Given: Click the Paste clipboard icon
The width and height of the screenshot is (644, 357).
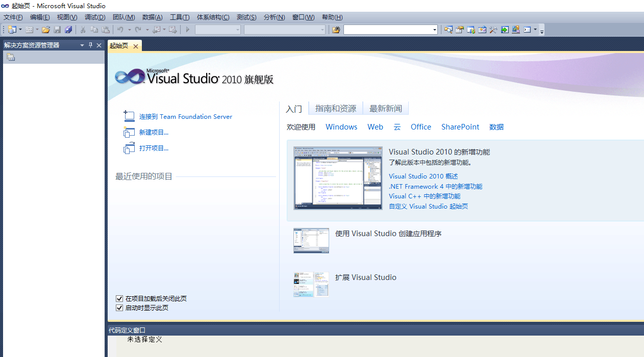Looking at the screenshot, I should pos(106,30).
